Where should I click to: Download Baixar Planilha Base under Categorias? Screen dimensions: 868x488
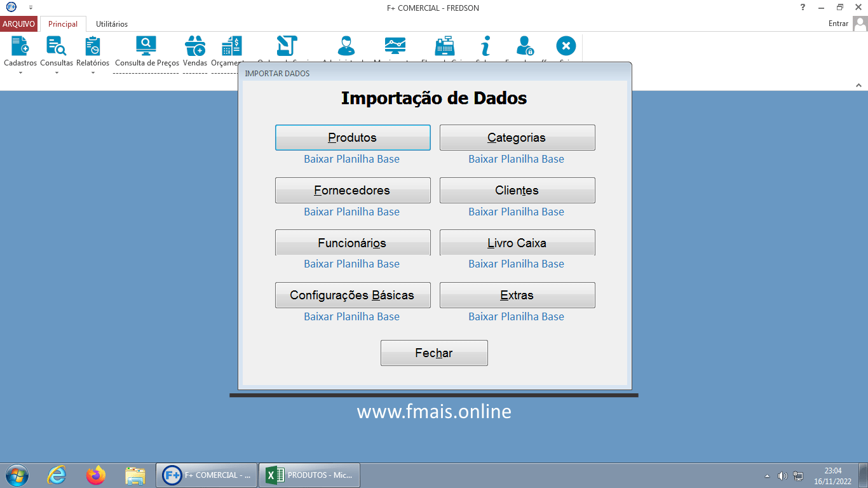517,159
